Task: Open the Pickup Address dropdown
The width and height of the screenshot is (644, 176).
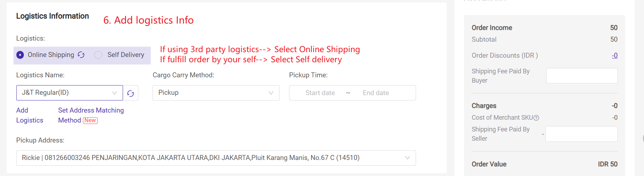Action: (215, 158)
